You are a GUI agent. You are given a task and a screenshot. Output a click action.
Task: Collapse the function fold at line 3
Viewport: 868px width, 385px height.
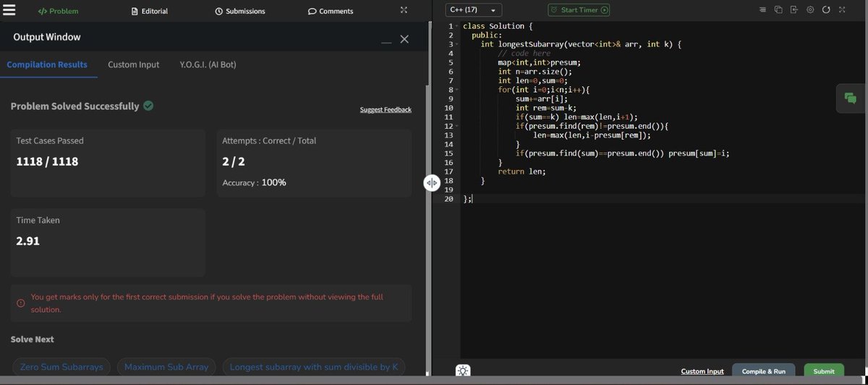pyautogui.click(x=457, y=45)
